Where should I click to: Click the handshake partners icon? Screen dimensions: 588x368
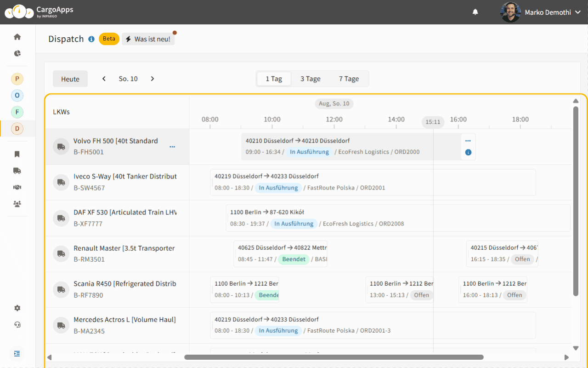[x=17, y=187]
